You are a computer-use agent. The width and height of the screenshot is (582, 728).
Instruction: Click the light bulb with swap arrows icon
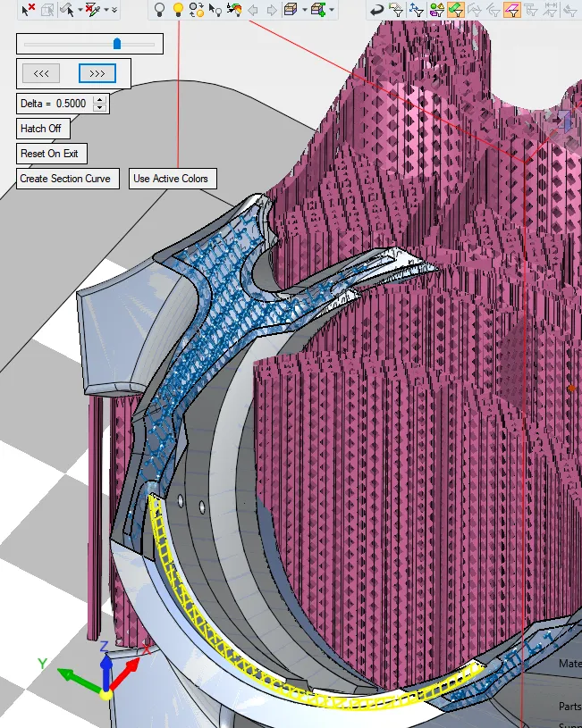[197, 10]
